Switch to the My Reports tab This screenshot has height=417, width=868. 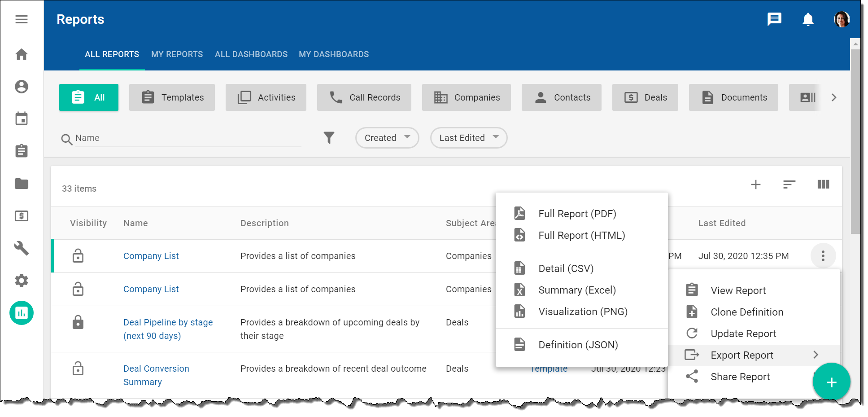click(x=177, y=54)
